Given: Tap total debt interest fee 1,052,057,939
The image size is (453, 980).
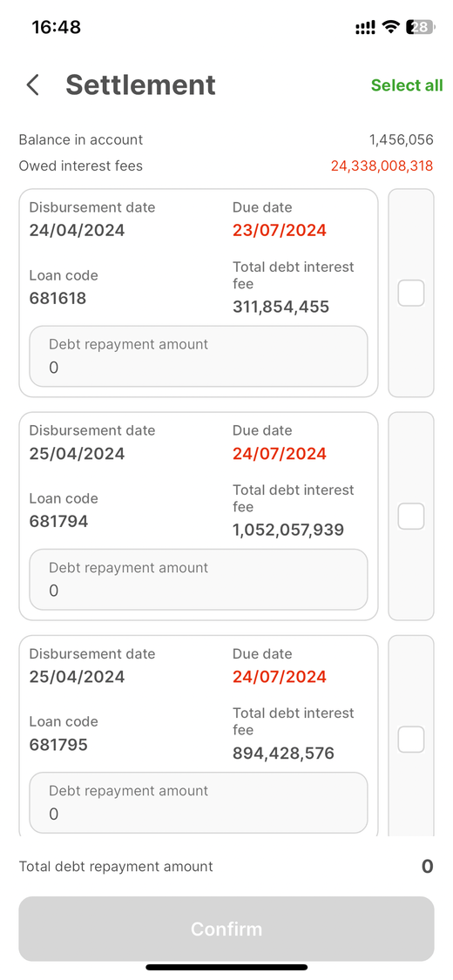Looking at the screenshot, I should pyautogui.click(x=288, y=530).
